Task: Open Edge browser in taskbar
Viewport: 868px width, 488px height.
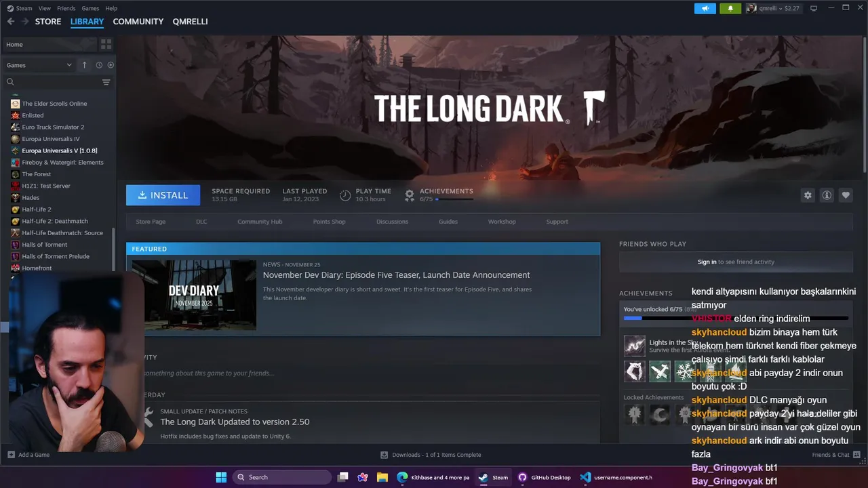Action: (433, 477)
